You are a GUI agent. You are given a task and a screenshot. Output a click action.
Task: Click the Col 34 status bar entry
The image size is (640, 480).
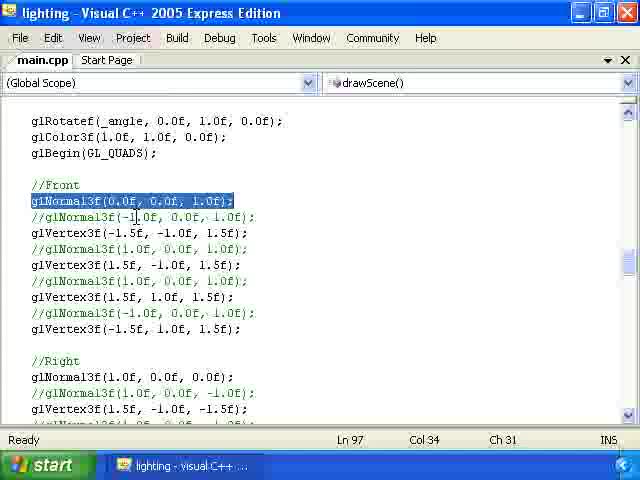(424, 440)
